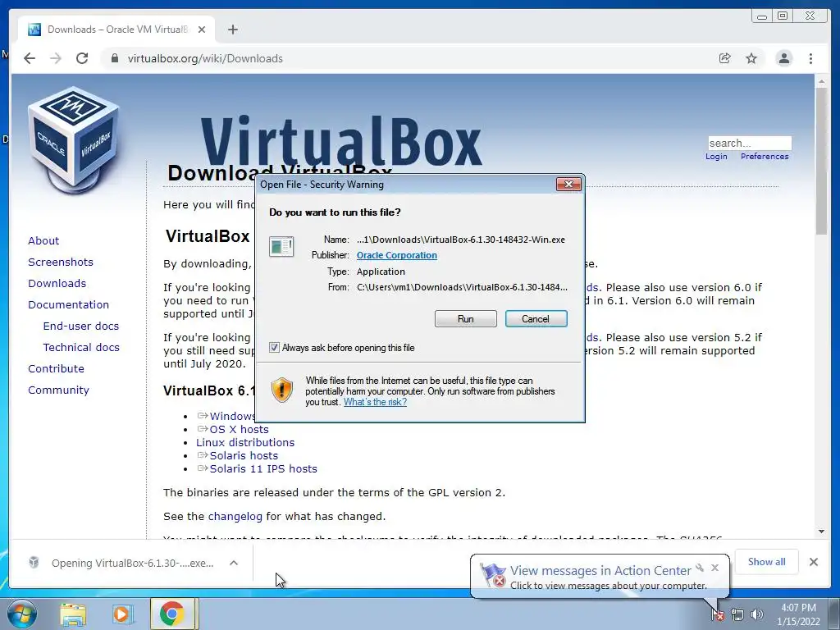Open Technical docs in sidebar

[81, 348]
